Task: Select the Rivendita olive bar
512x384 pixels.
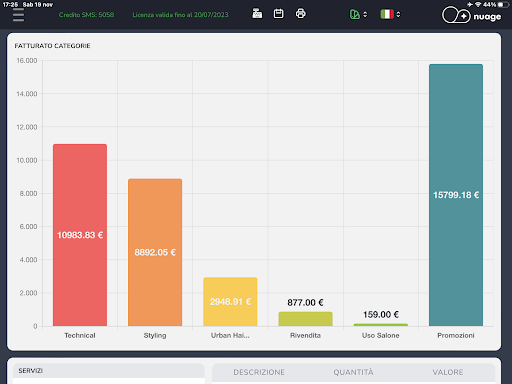Action: pos(305,319)
